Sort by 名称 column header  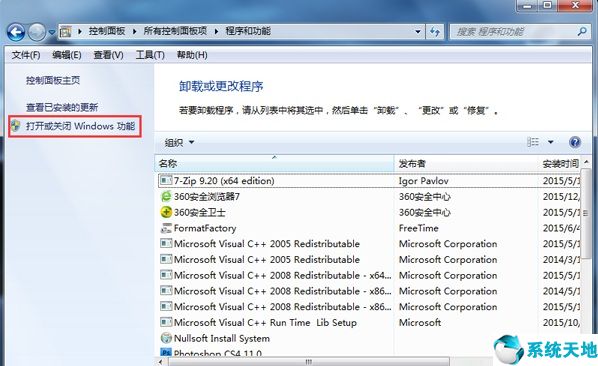pos(275,164)
